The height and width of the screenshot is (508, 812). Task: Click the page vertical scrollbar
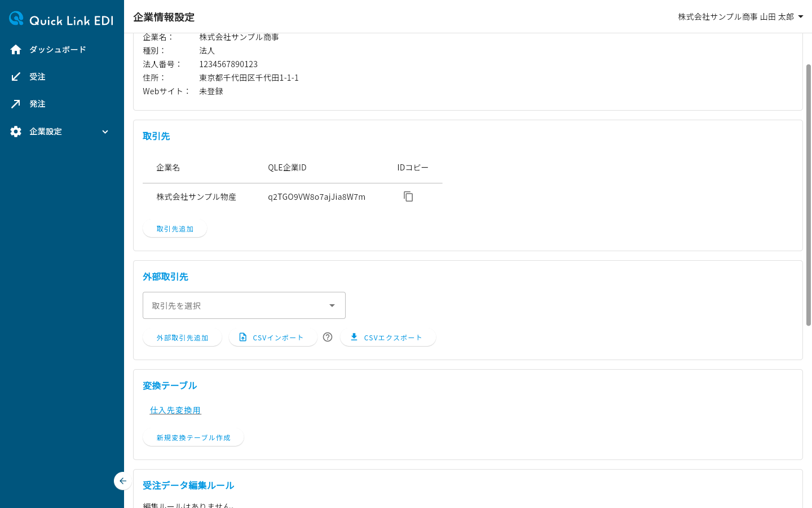tap(808, 195)
